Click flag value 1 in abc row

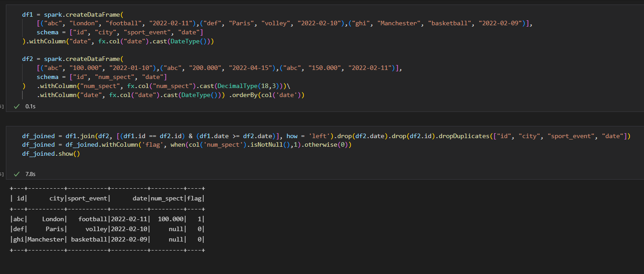[200, 219]
